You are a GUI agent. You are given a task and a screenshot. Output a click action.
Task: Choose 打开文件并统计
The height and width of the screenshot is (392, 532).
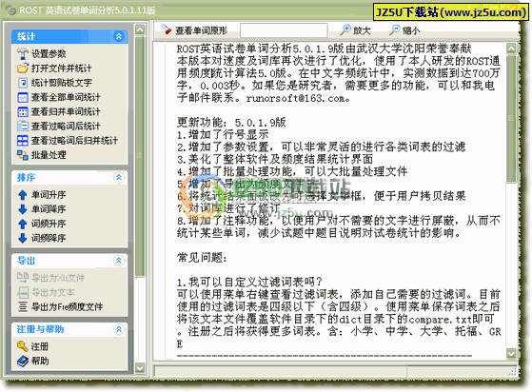pyautogui.click(x=62, y=69)
